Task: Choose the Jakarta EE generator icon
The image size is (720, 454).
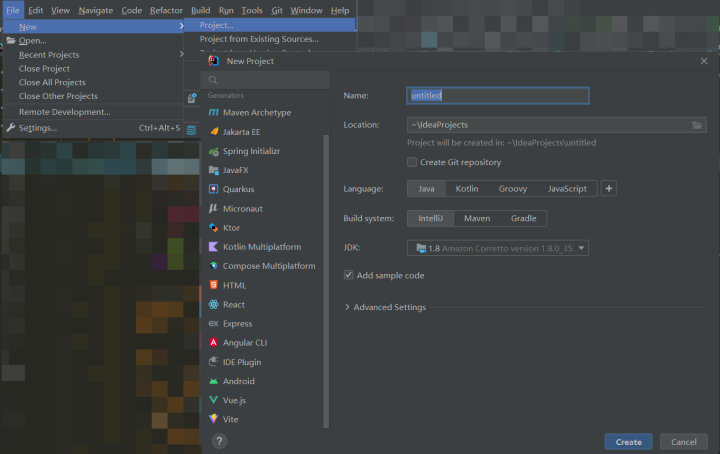Action: point(214,132)
